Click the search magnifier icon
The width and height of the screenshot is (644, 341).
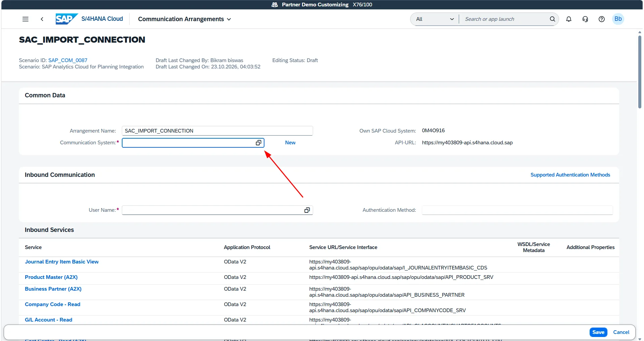click(552, 19)
